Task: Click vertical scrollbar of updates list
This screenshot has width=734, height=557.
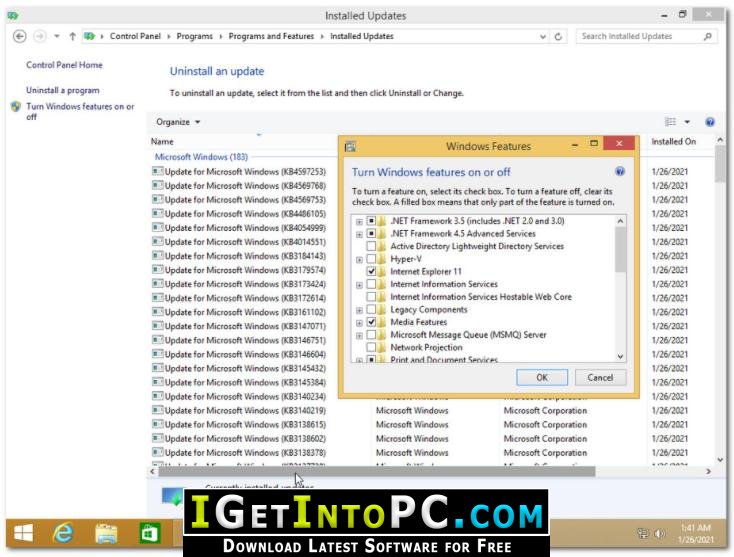Action: click(720, 164)
